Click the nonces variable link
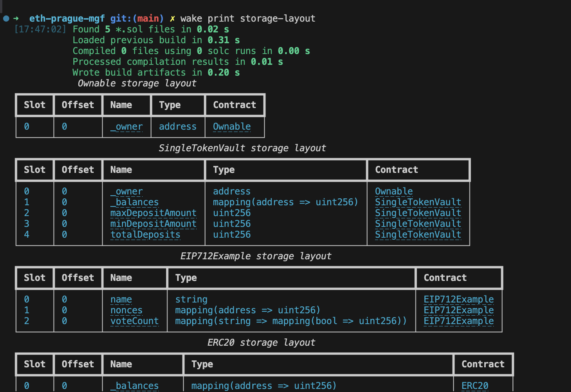 tap(126, 310)
